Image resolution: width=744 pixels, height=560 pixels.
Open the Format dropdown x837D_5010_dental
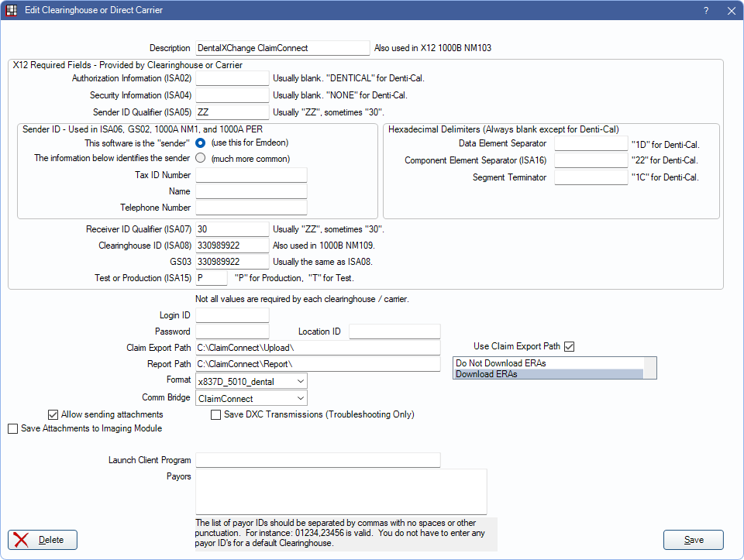click(x=251, y=381)
